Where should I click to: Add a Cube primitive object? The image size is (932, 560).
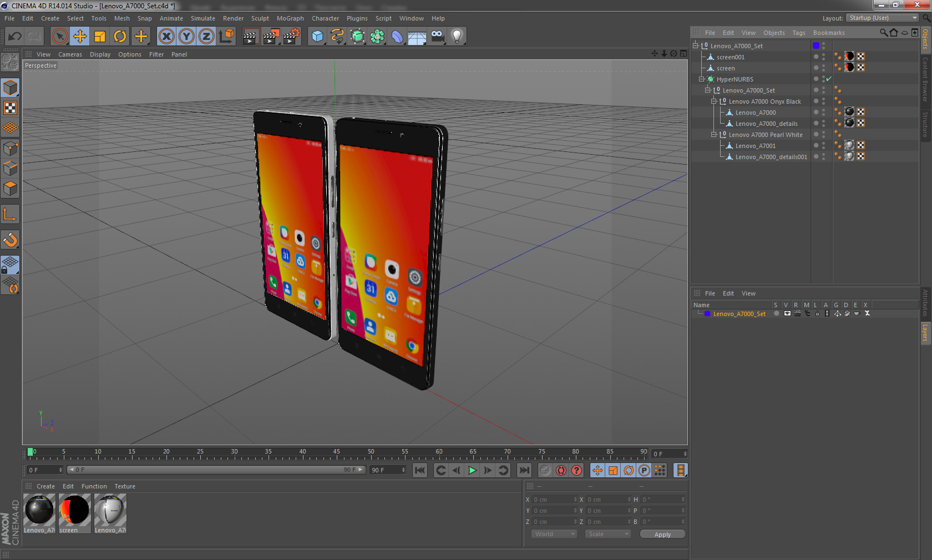coord(317,37)
